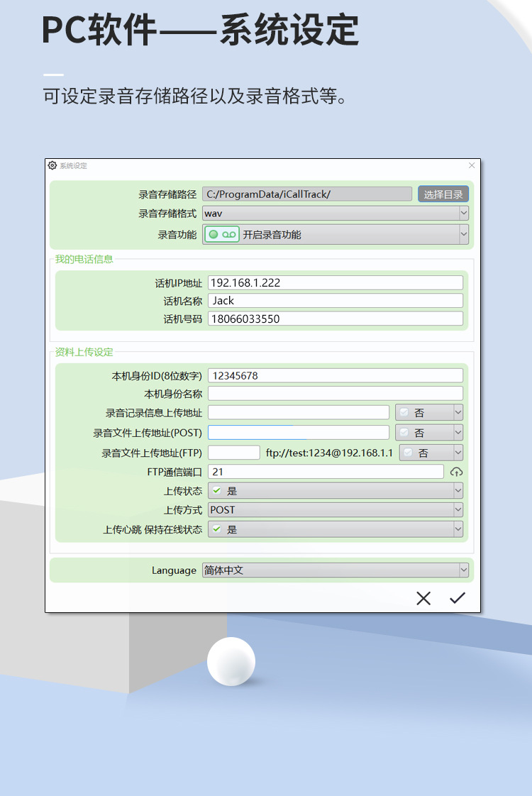Viewport: 532px width, 796px height.
Task: Open the 上传状态 dropdown
Action: [x=336, y=491]
